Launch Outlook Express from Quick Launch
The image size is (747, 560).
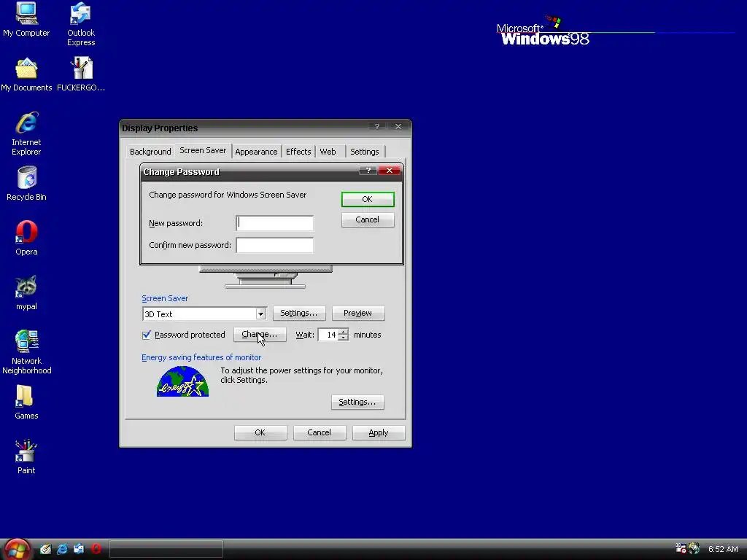click(x=79, y=549)
